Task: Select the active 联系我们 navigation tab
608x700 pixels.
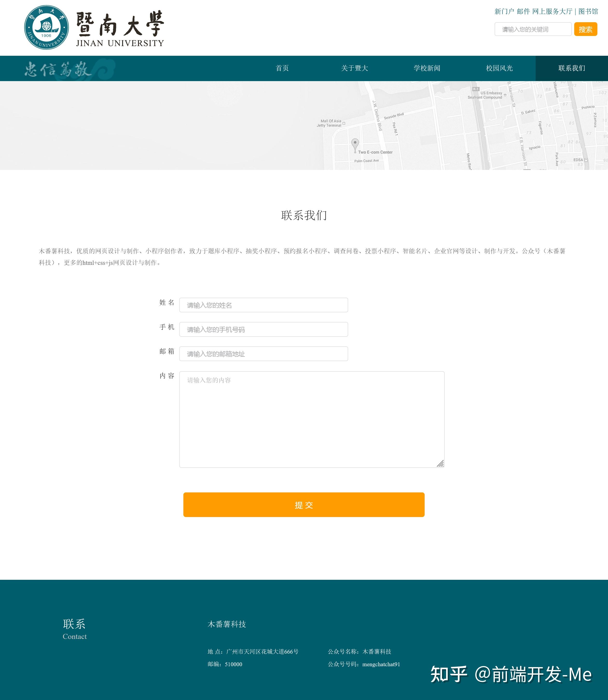Action: [572, 68]
